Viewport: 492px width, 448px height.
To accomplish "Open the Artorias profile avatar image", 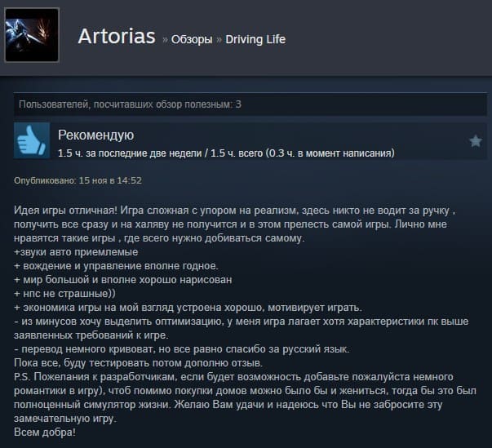I will point(32,35).
